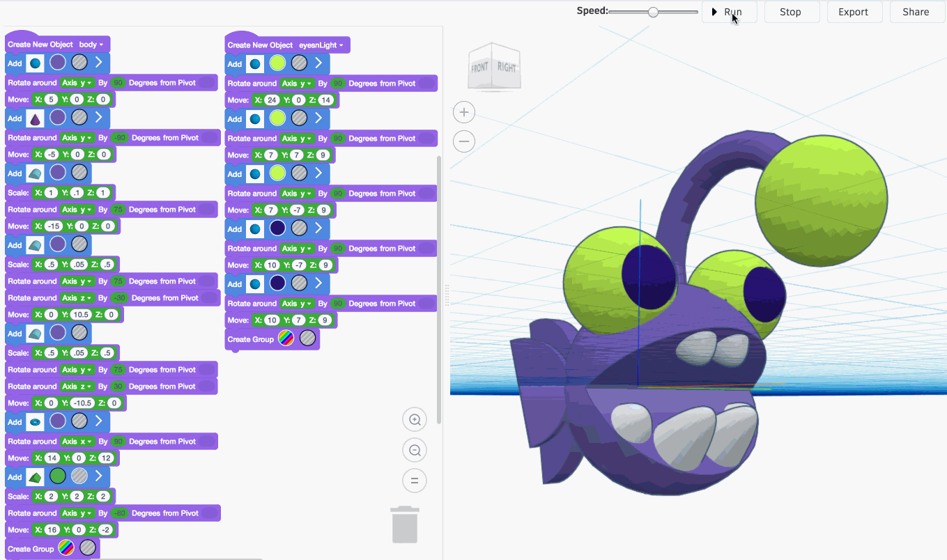The height and width of the screenshot is (560, 947).
Task: Reset code zoom with the equals circle icon
Action: [415, 480]
